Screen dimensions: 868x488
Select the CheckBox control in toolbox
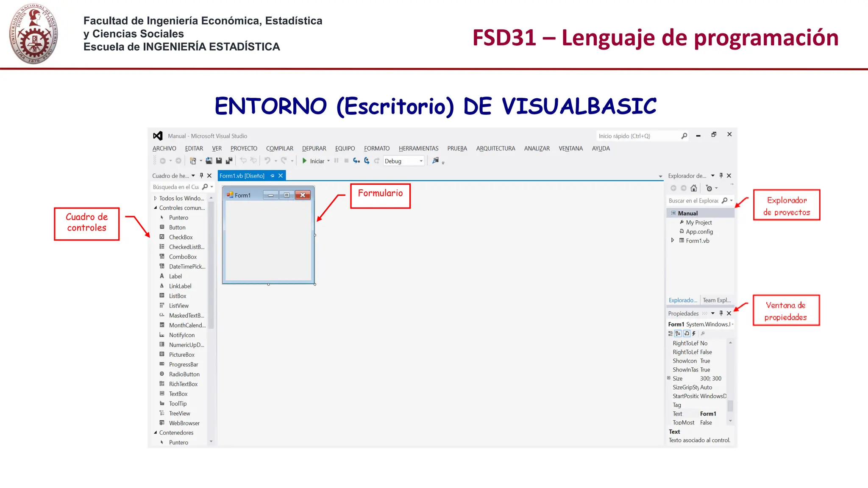[181, 237]
